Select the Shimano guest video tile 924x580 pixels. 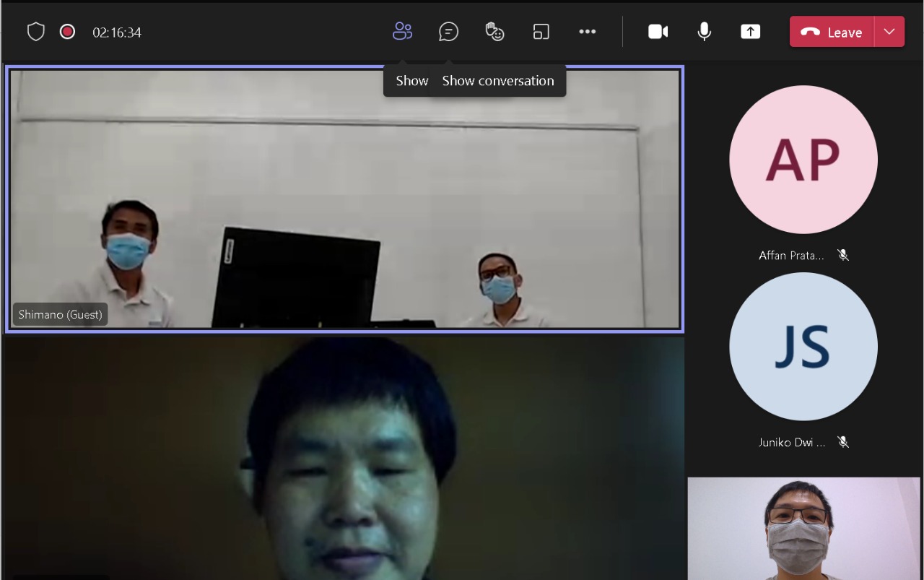pyautogui.click(x=344, y=199)
